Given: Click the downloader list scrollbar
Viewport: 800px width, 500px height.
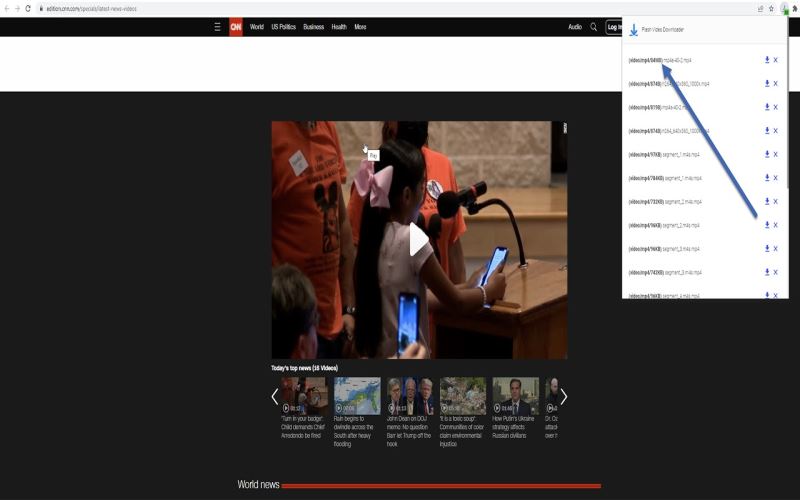Looking at the screenshot, I should click(787, 102).
